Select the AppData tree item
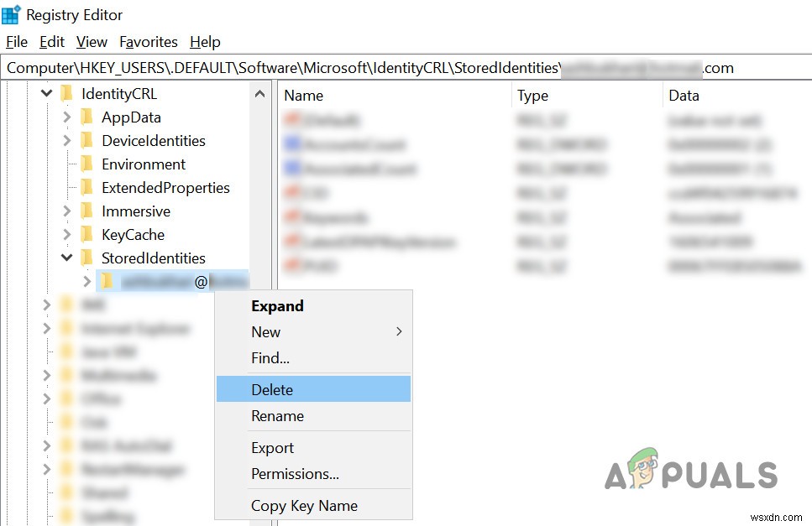The width and height of the screenshot is (812, 526). pyautogui.click(x=131, y=117)
